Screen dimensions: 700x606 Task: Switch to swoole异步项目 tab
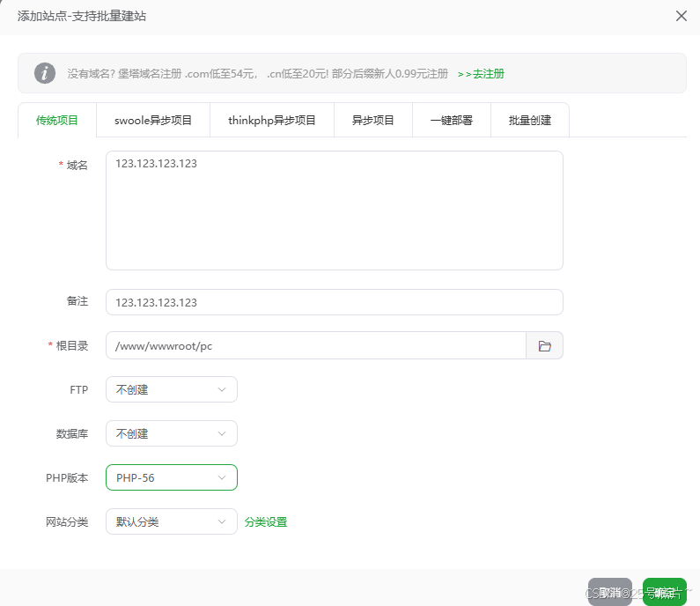pyautogui.click(x=153, y=120)
